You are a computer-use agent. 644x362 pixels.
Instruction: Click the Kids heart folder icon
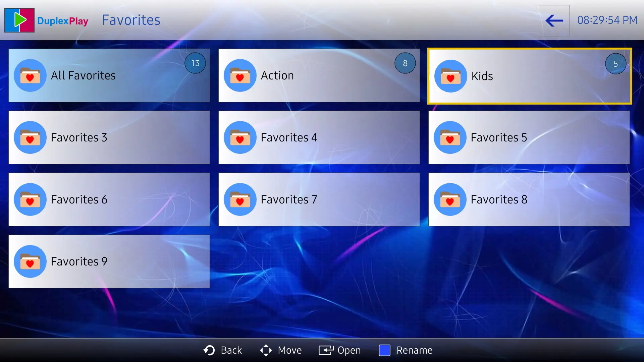450,76
